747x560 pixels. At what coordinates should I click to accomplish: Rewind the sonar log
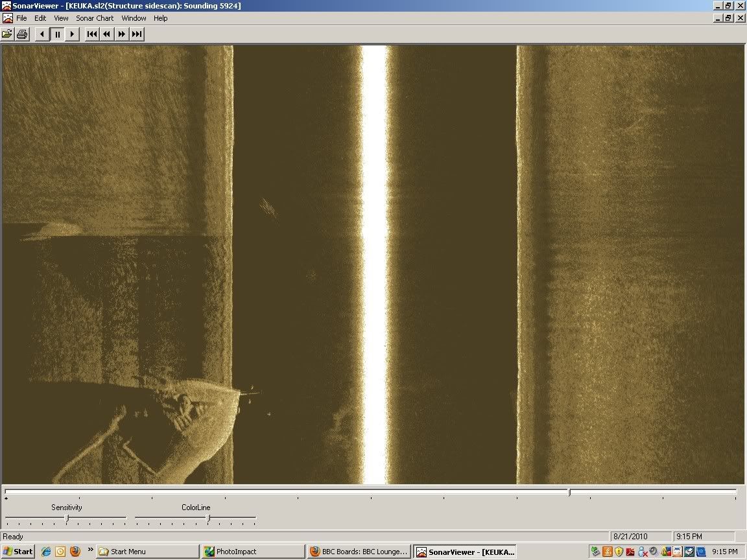click(x=107, y=34)
